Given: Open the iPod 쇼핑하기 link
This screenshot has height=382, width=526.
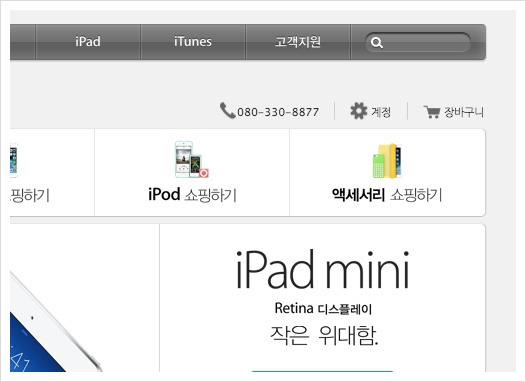Looking at the screenshot, I should pos(192,195).
